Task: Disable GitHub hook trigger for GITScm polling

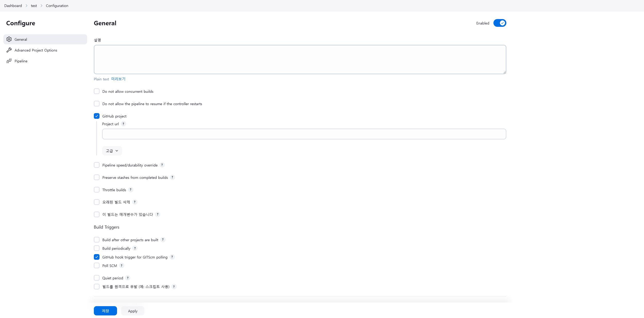Action: coord(97,257)
